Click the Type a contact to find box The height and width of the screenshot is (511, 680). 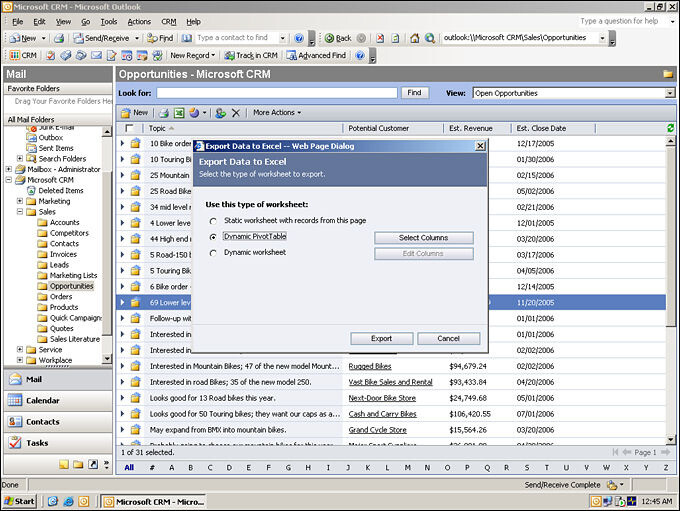click(237, 38)
